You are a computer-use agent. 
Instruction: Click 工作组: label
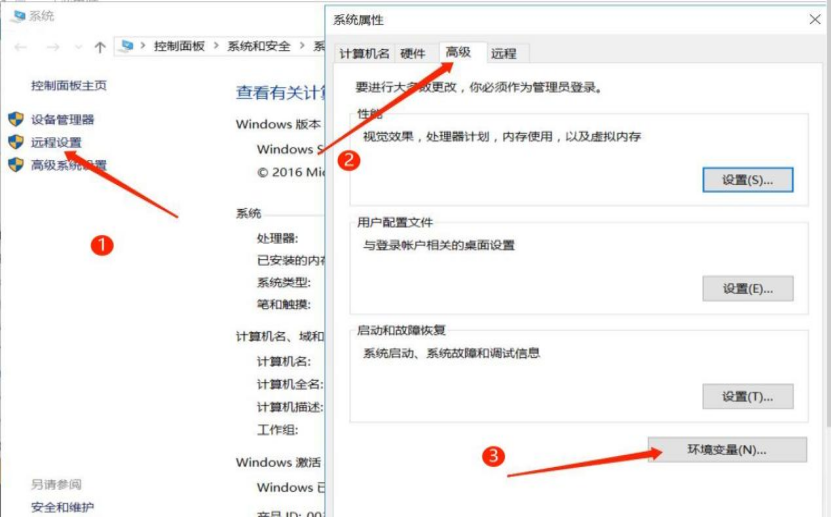(x=278, y=429)
